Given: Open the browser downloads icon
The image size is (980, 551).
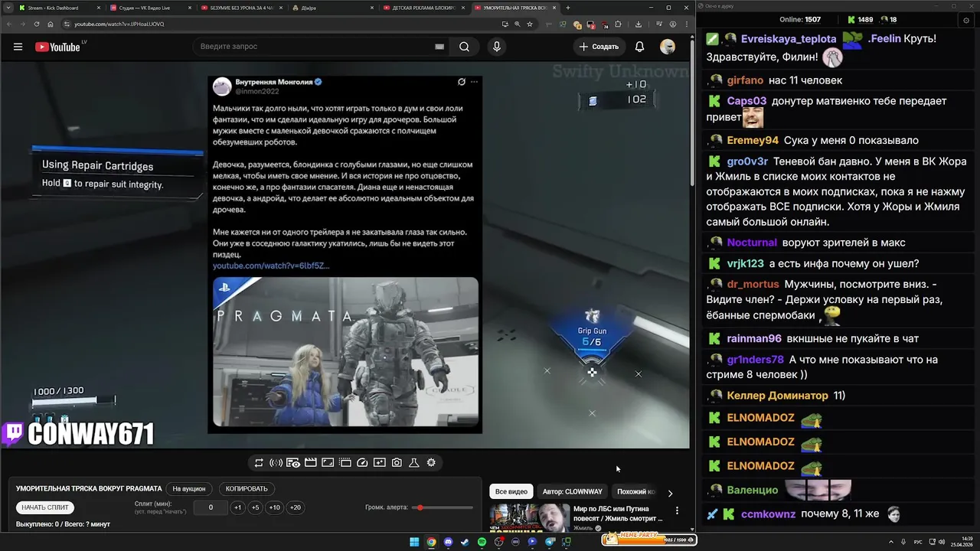Looking at the screenshot, I should click(638, 24).
